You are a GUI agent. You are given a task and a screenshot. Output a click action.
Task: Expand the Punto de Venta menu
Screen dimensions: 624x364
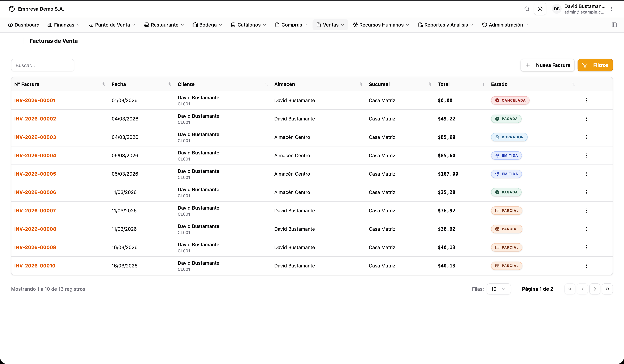(112, 25)
